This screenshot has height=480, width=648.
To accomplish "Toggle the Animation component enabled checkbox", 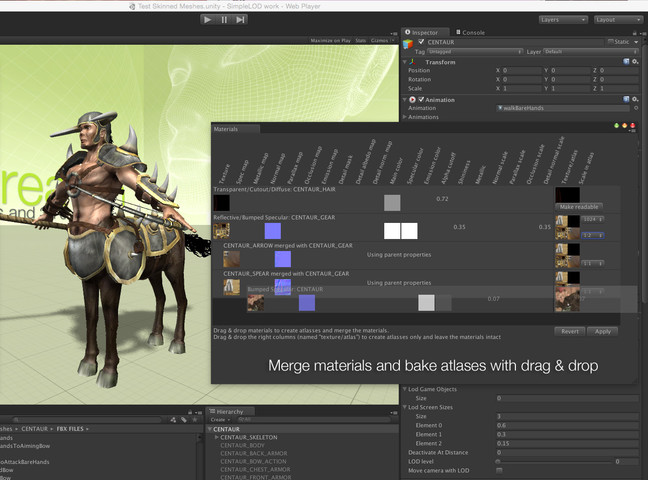I will (x=421, y=99).
